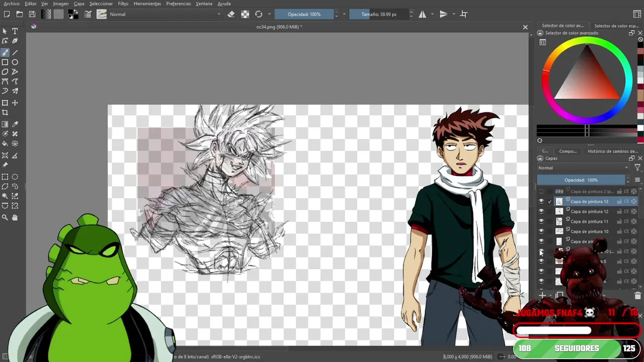Select the Edit Shapes tool

[x=5, y=41]
